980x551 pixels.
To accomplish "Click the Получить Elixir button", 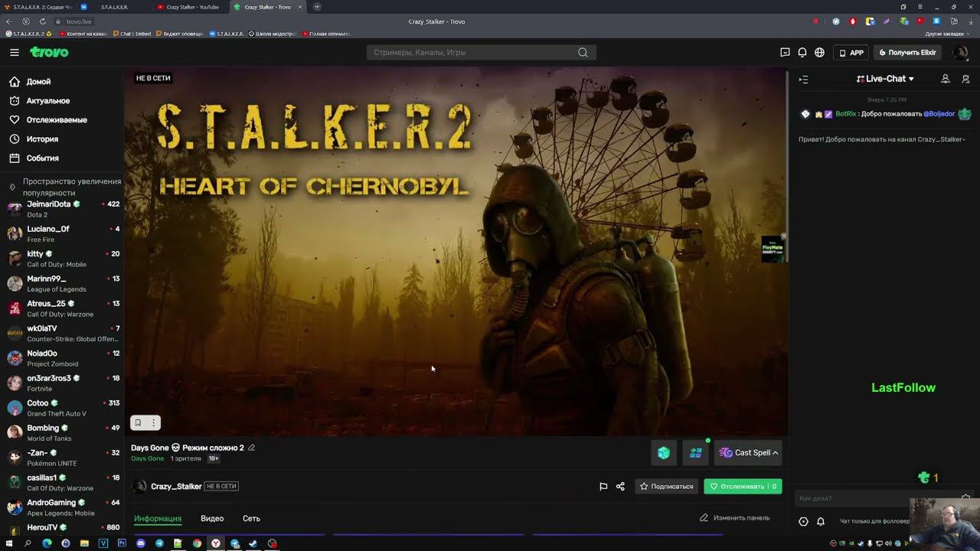I will 908,53.
